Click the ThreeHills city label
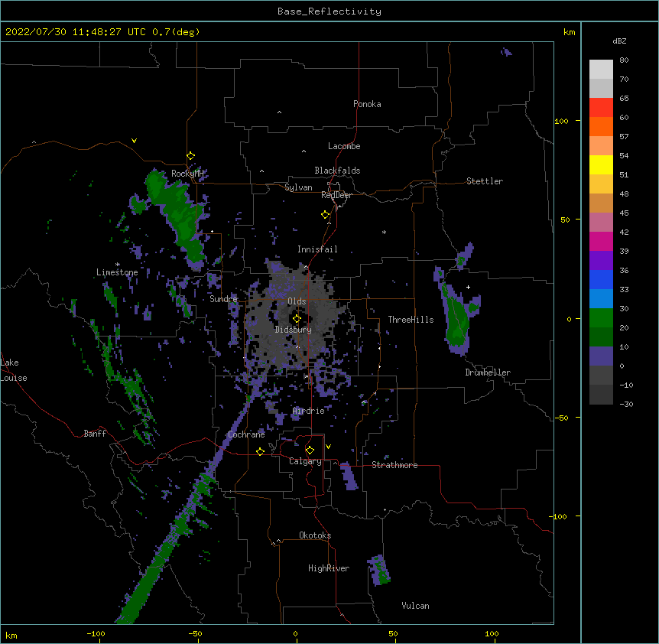 (x=411, y=320)
